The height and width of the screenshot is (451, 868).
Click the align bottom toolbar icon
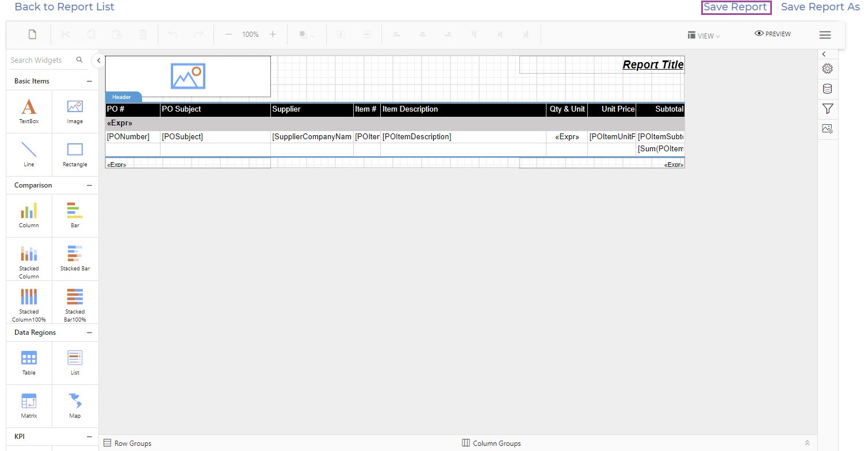[526, 35]
